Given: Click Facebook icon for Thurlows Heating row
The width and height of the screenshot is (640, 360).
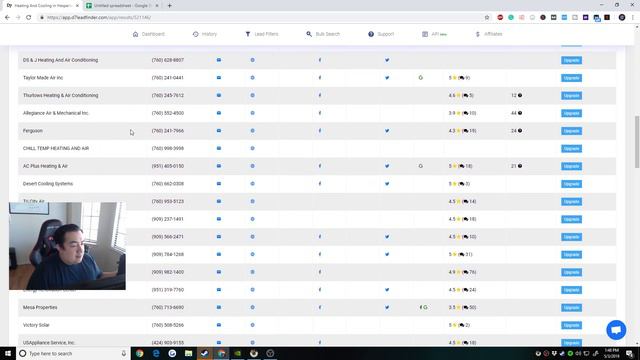Looking at the screenshot, I should click(x=320, y=96).
